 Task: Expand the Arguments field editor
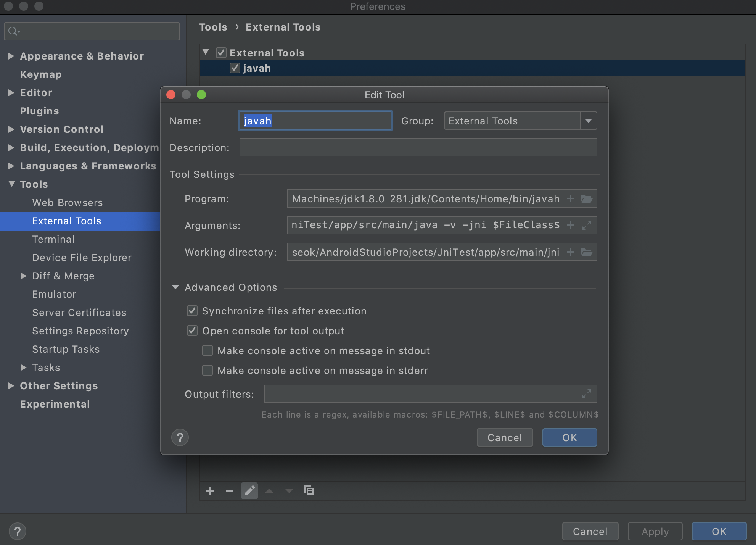(x=587, y=225)
